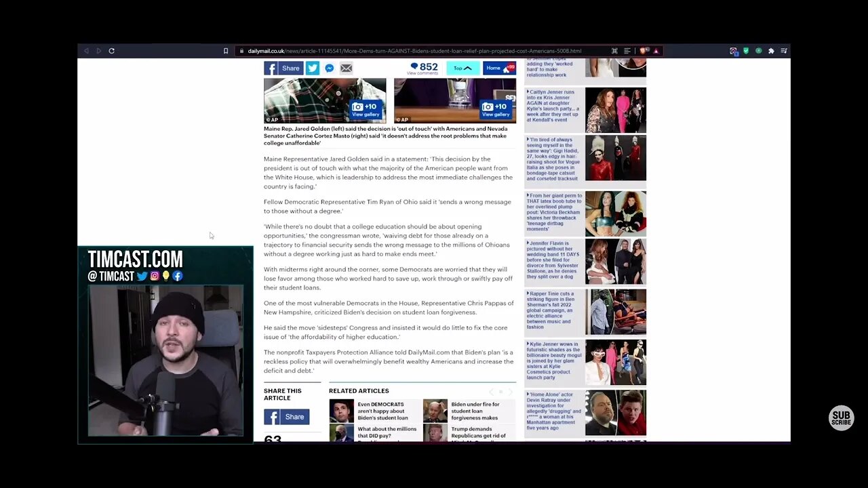Click the Brave rewards triangle icon
Viewport: 868px width, 488px height.
pos(656,51)
